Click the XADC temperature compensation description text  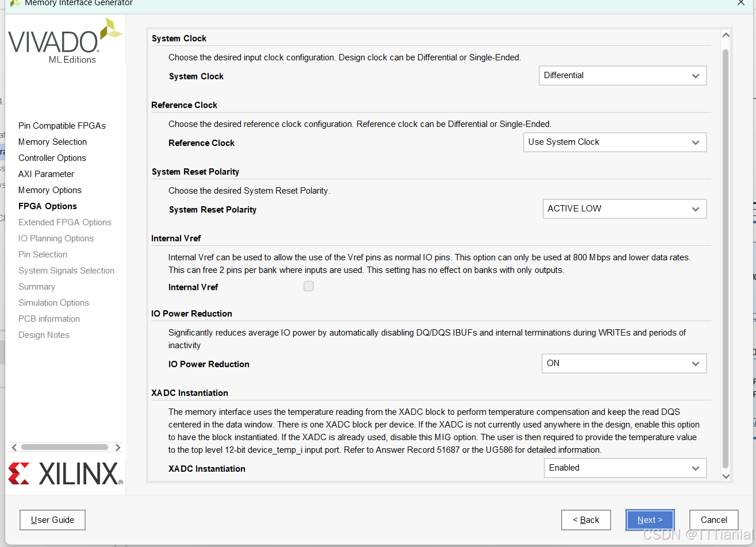coord(434,431)
